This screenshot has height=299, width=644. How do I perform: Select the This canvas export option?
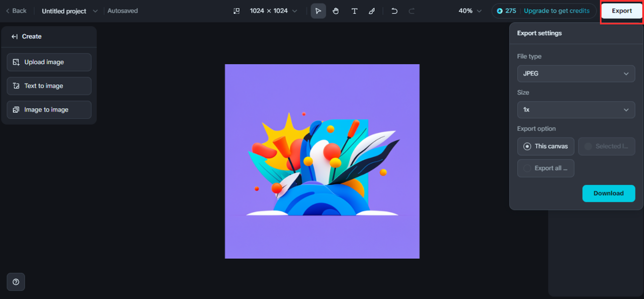[x=546, y=146]
